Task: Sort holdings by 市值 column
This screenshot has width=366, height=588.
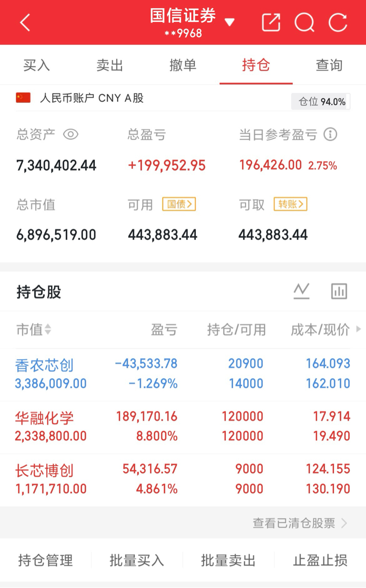Action: [x=33, y=329]
